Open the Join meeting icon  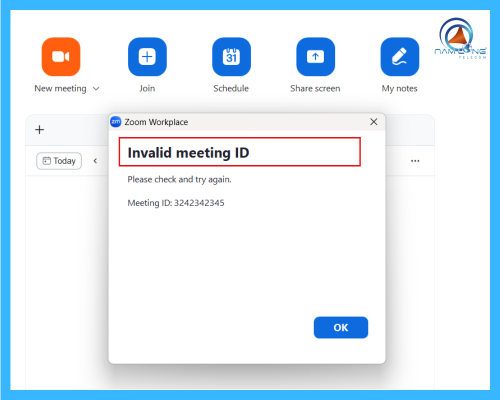pos(147,57)
